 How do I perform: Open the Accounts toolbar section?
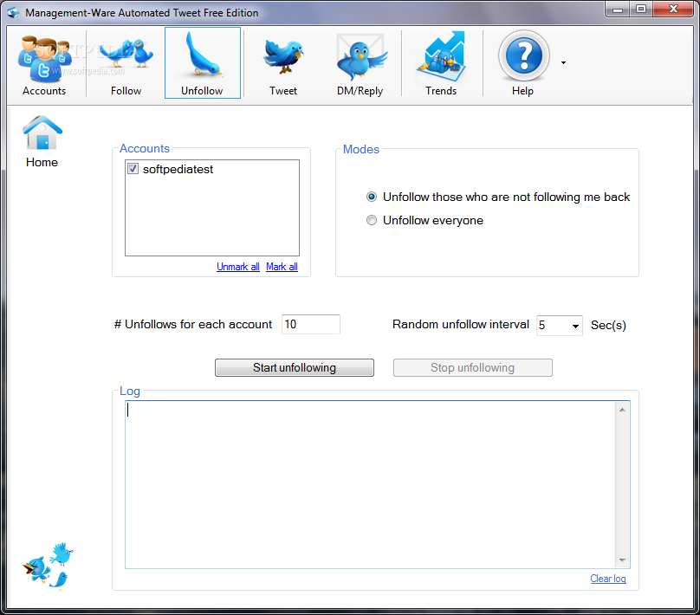tap(44, 63)
